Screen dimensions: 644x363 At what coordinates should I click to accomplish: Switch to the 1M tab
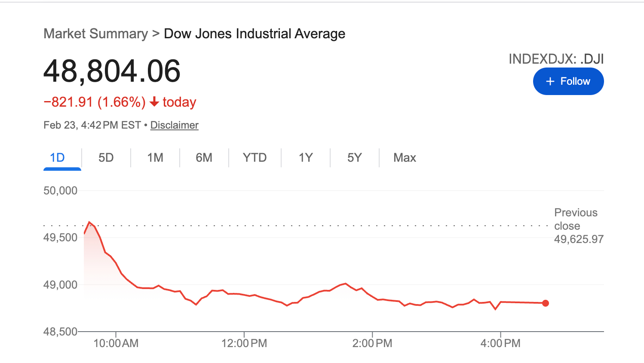[155, 158]
